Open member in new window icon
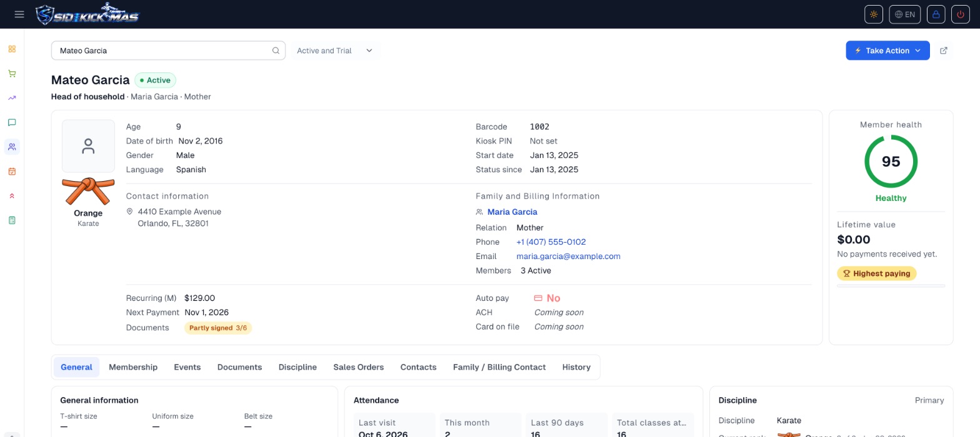 pos(944,51)
